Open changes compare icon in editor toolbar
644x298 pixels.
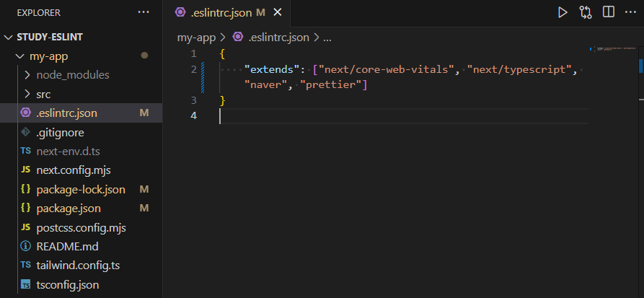pos(586,12)
